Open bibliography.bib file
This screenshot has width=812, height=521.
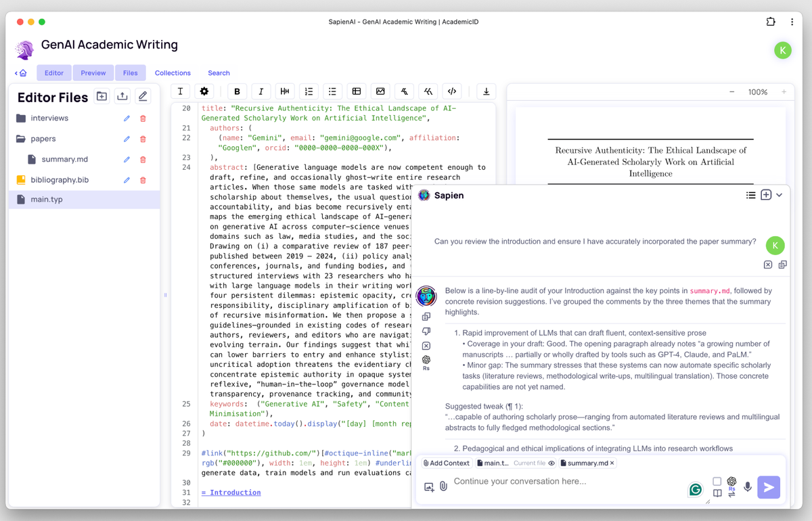(60, 180)
